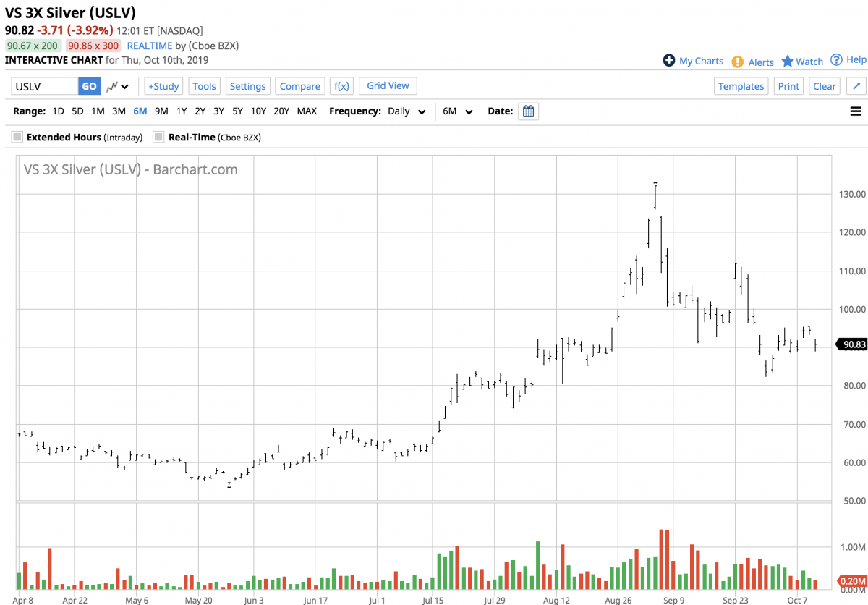Click the "110.00" price axis label
The width and height of the screenshot is (868, 605).
tap(852, 271)
